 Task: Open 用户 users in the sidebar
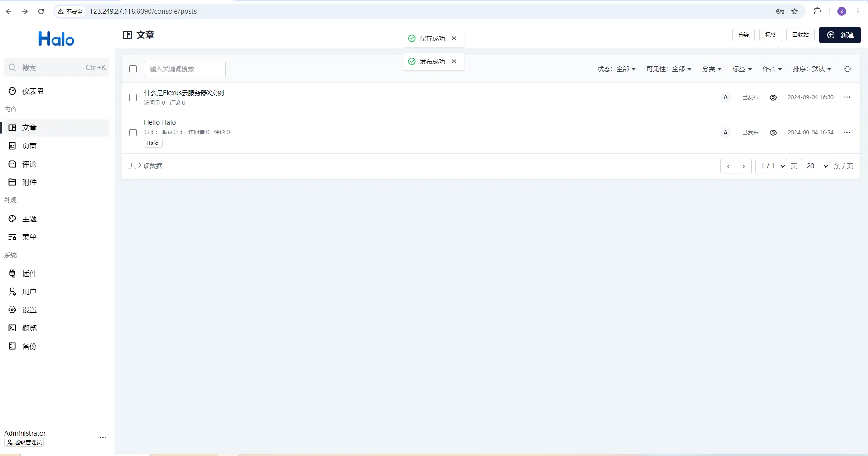pyautogui.click(x=57, y=292)
